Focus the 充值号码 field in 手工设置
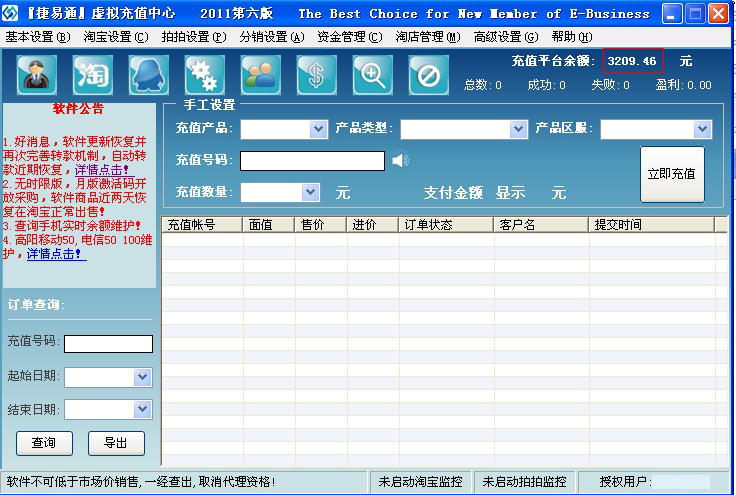Viewport: 736px width, 495px height. [312, 161]
